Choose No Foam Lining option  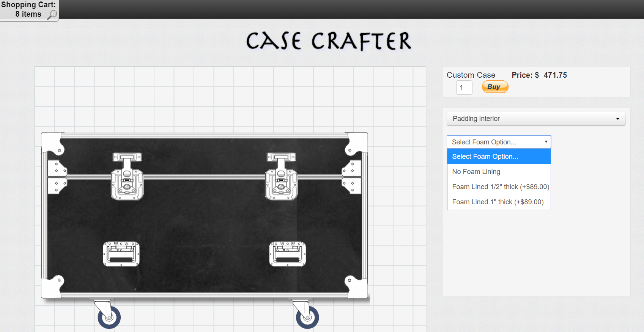(476, 172)
